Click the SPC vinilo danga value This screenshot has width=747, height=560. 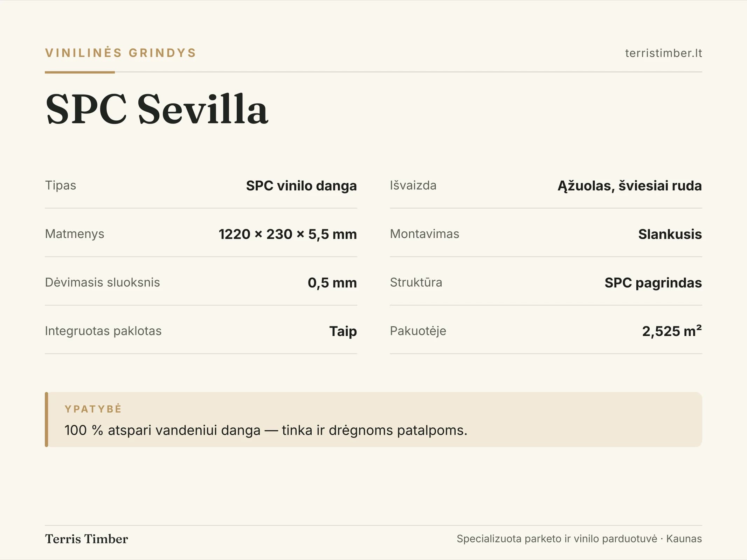301,185
